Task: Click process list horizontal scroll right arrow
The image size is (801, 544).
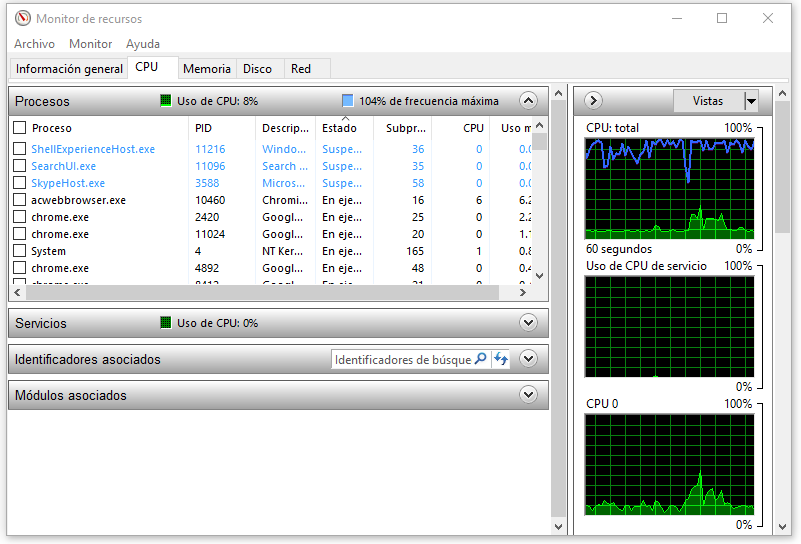Action: [x=522, y=292]
